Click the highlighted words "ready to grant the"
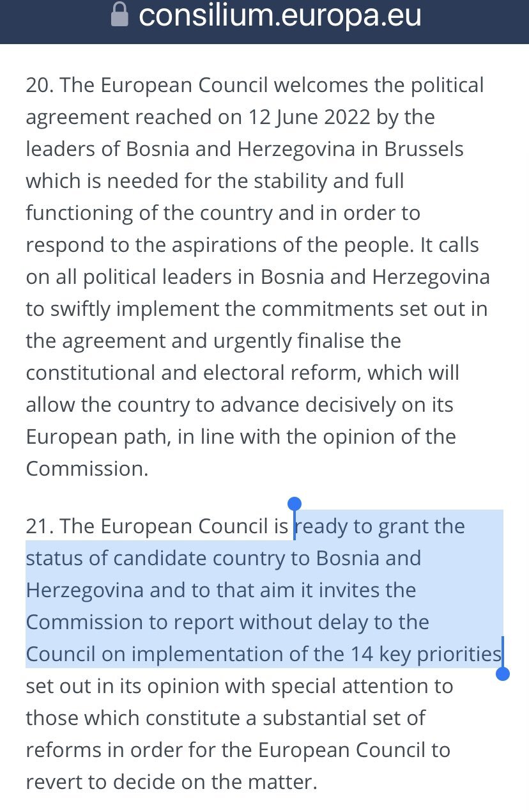The image size is (529, 812). (381, 526)
